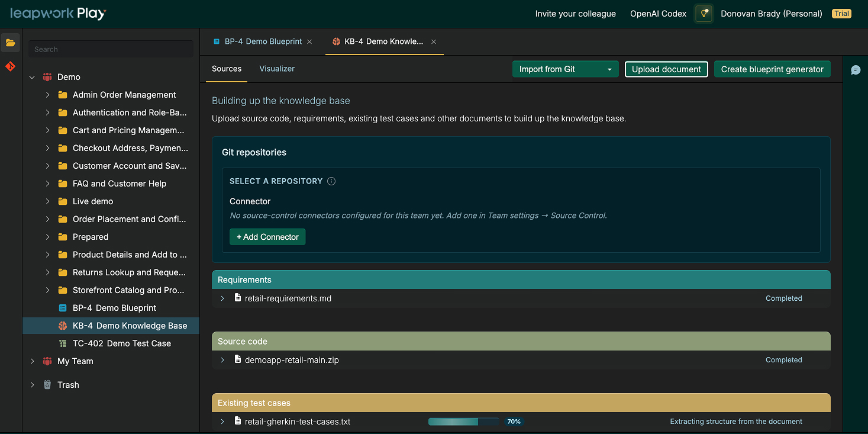Close the KB-4 Demo Knowledge tab
868x434 pixels.
(x=434, y=41)
